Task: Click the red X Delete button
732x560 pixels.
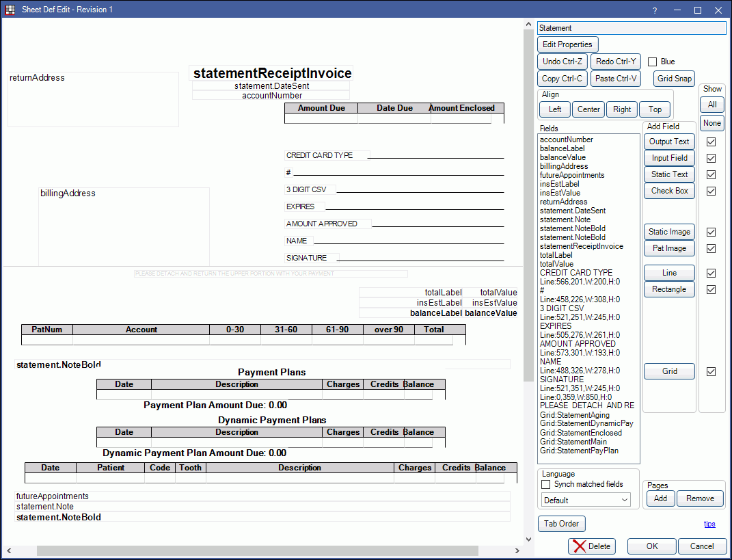Action: (x=592, y=546)
